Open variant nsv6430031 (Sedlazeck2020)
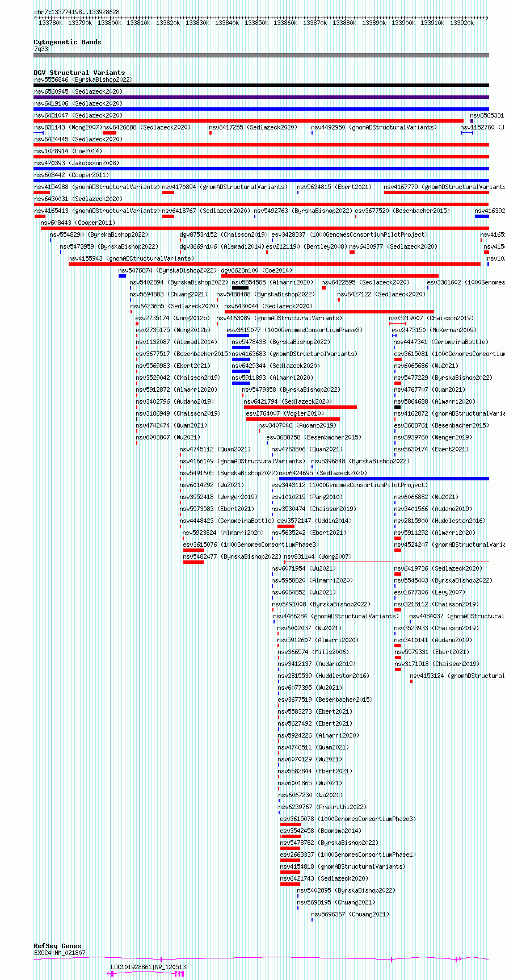 coord(78,199)
